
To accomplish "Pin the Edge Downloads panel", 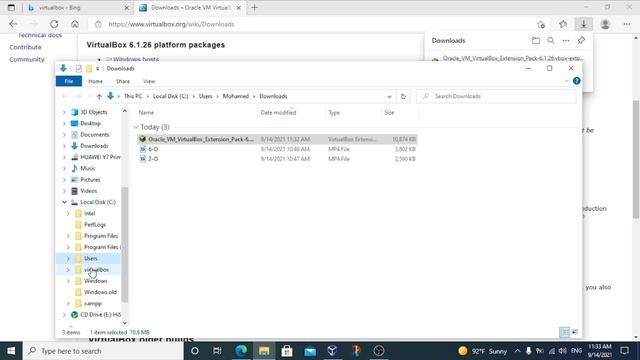I will point(581,40).
